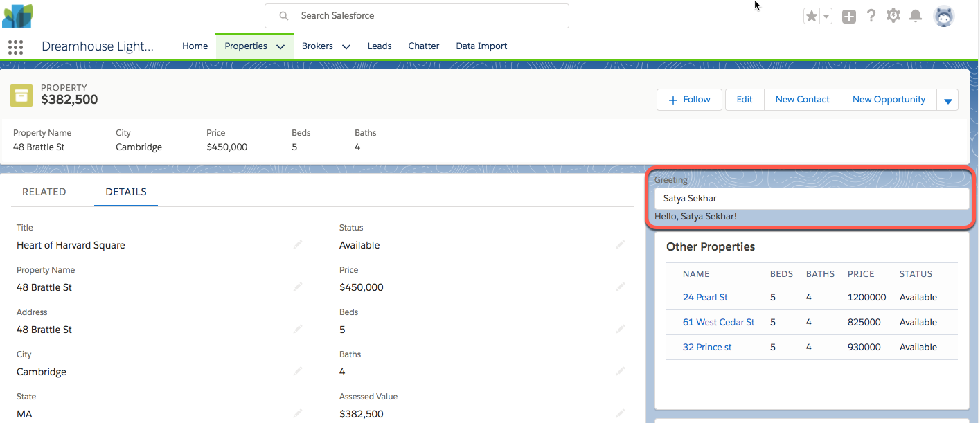Click the PRICE column header

pyautogui.click(x=861, y=274)
